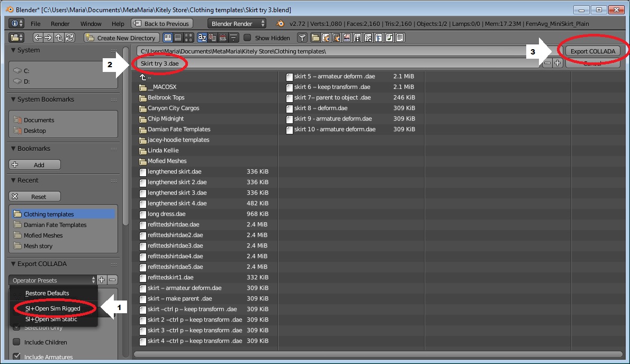The image size is (630, 364).
Task: Toggle the show folders filter
Action: (316, 38)
